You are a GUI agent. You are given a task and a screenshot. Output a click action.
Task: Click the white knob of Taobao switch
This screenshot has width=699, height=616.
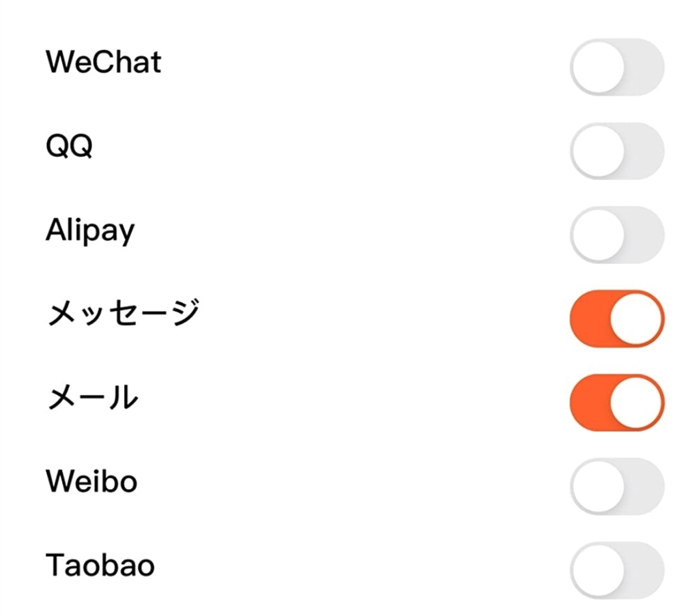(x=597, y=570)
